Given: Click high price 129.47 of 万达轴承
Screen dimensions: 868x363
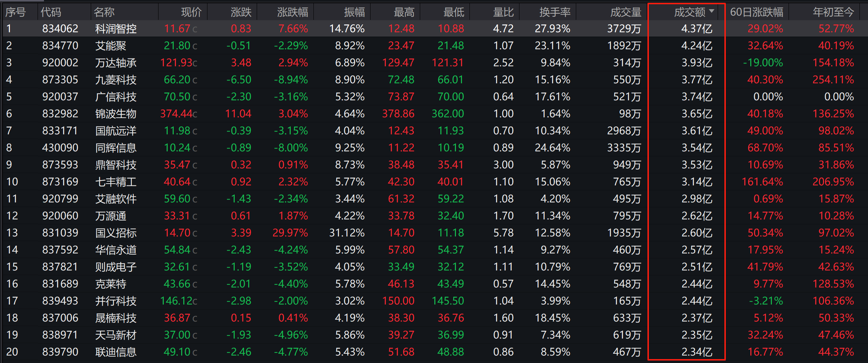Looking at the screenshot, I should tap(398, 62).
